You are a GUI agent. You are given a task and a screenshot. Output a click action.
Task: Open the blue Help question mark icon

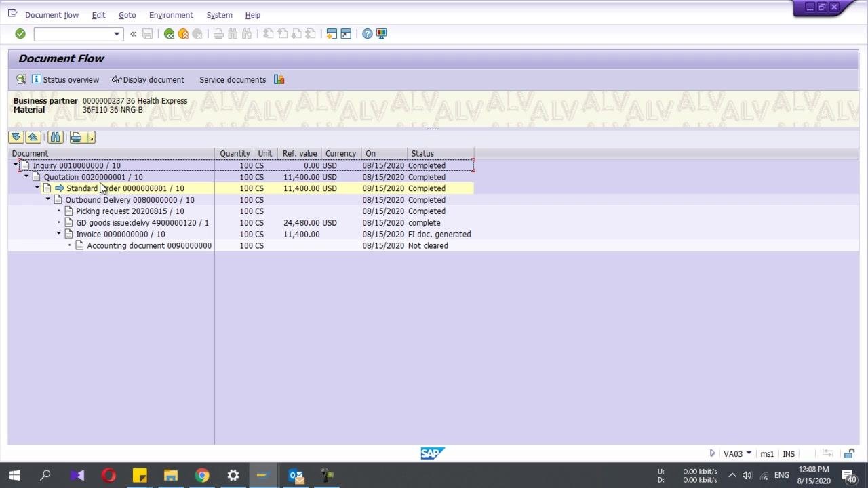(368, 34)
